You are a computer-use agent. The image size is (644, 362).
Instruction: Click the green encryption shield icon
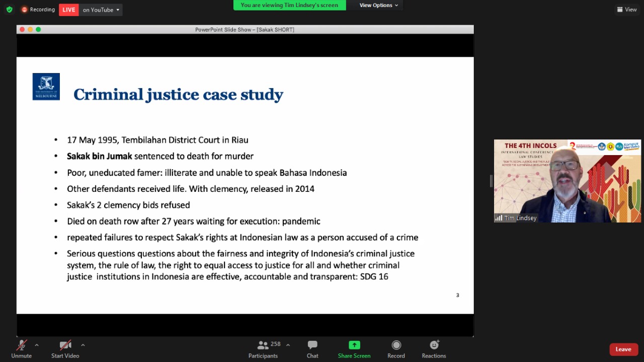click(x=9, y=10)
